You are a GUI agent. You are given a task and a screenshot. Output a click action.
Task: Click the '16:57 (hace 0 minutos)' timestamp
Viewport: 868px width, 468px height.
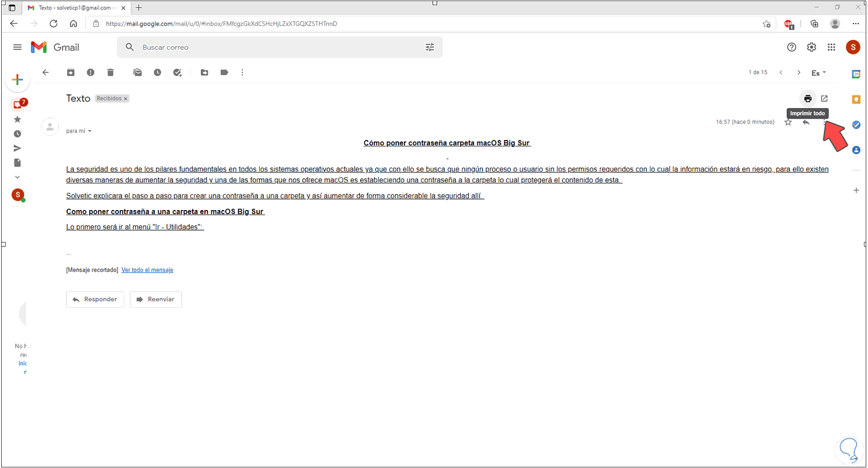pyautogui.click(x=745, y=122)
